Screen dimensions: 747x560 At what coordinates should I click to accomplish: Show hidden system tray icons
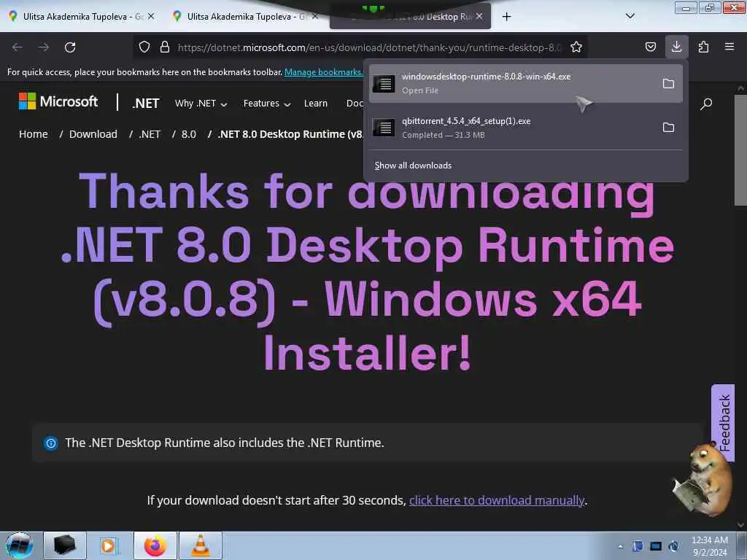point(620,546)
